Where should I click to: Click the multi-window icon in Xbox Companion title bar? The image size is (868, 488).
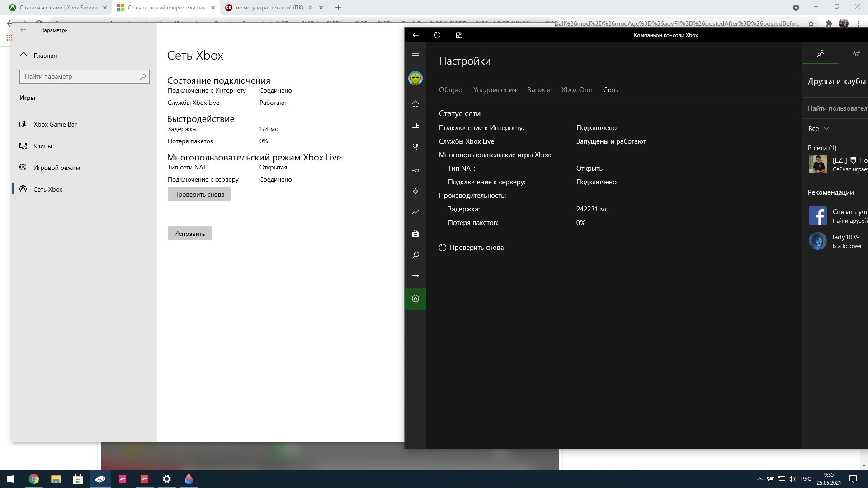[x=459, y=35]
